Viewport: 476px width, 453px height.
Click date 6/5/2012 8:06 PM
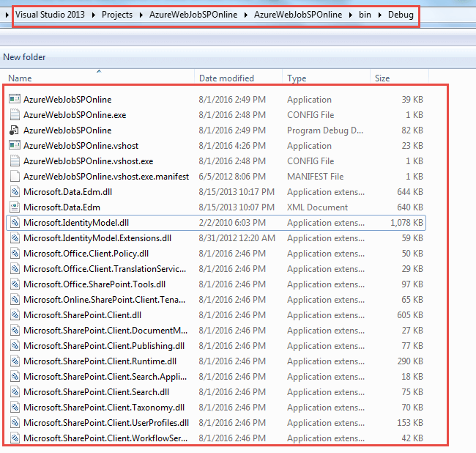[232, 177]
